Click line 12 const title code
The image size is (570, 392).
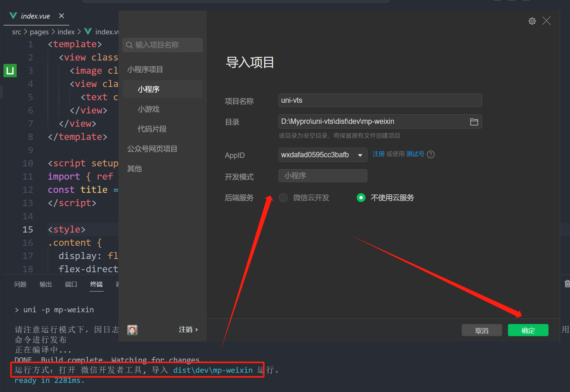pyautogui.click(x=83, y=190)
